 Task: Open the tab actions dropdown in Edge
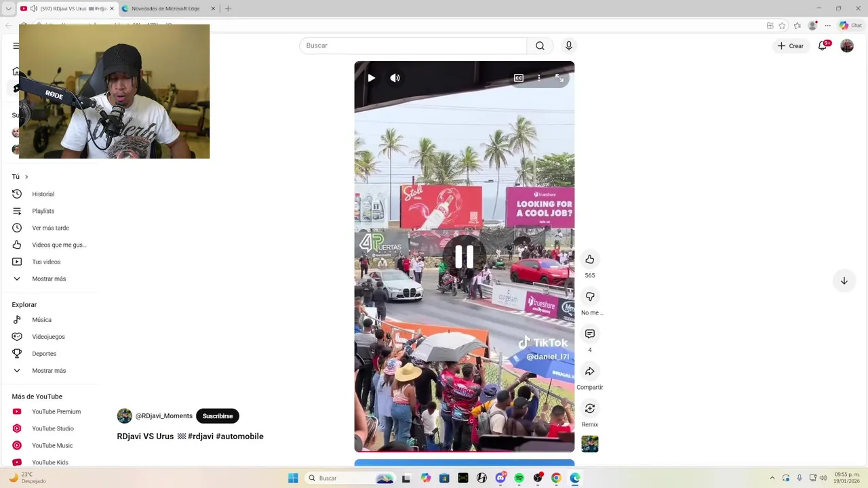(x=8, y=9)
